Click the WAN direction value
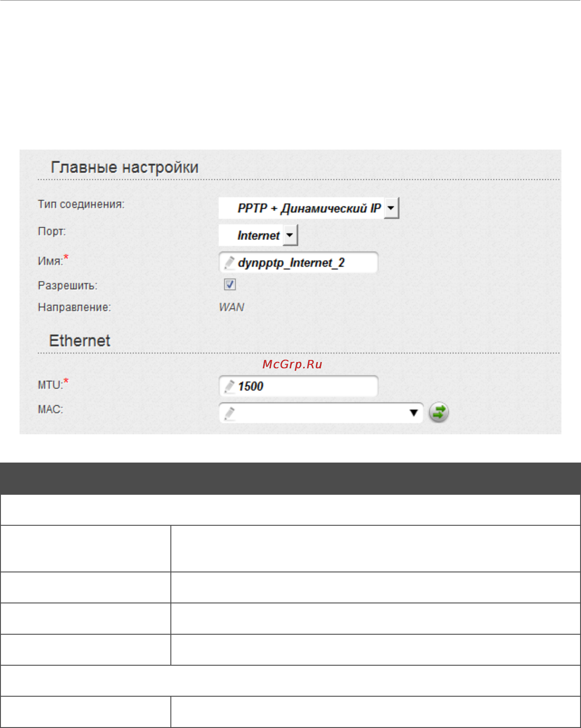This screenshot has width=581, height=728. [x=231, y=307]
